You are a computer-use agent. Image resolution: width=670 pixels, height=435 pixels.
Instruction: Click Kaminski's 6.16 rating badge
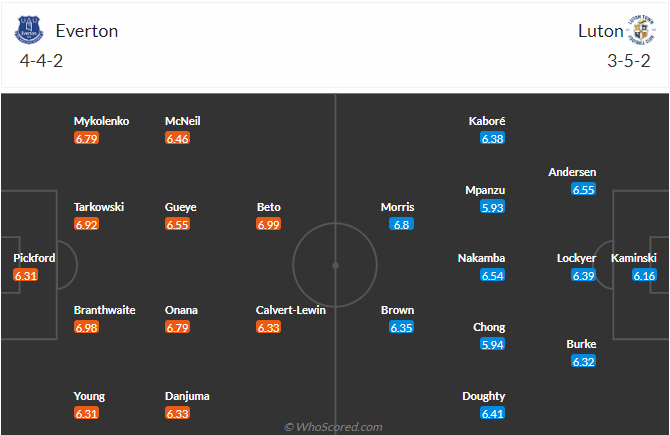click(x=644, y=275)
